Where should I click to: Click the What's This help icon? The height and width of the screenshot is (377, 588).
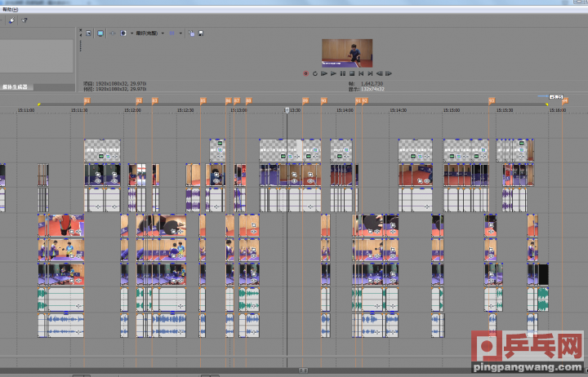click(24, 20)
